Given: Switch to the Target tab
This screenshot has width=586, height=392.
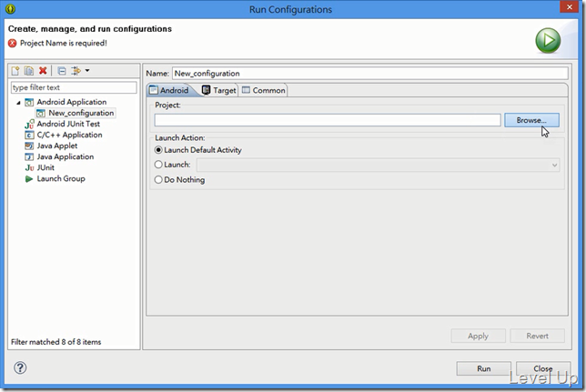Looking at the screenshot, I should [x=219, y=90].
